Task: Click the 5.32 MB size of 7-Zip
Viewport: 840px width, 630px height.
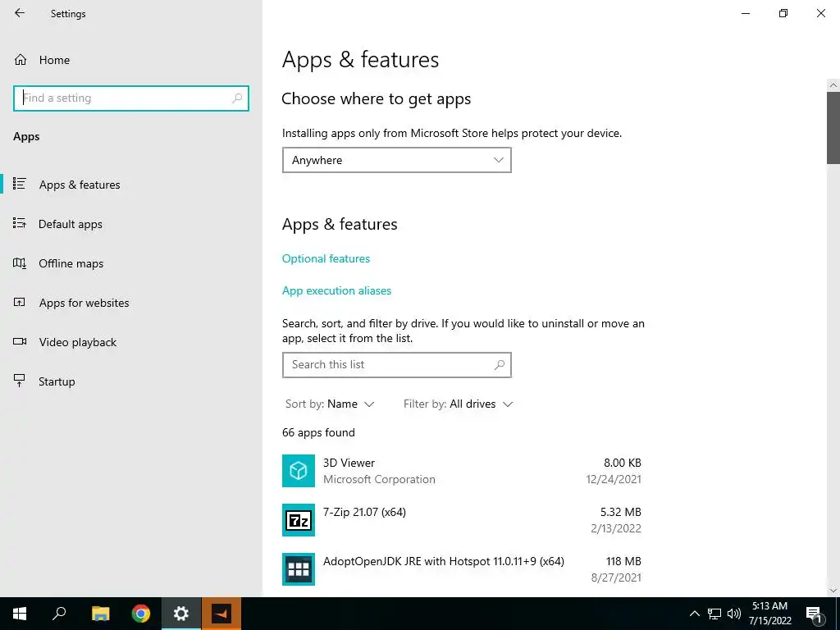Action: click(620, 512)
